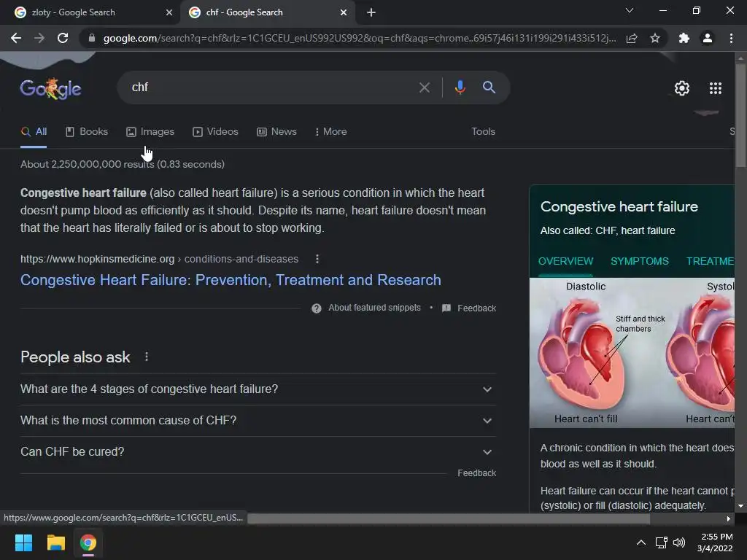Open a new browser tab
The width and height of the screenshot is (747, 560).
coord(371,12)
